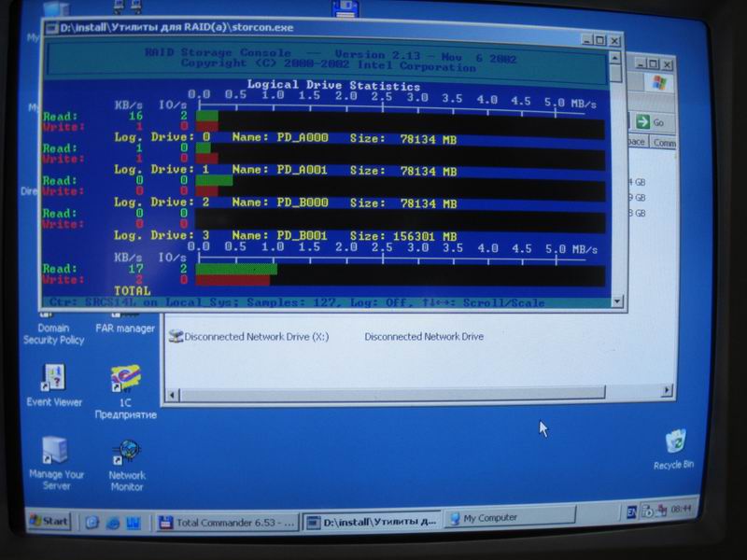Click the network tray icon beside the clock
This screenshot has height=560, width=747.
[x=662, y=511]
